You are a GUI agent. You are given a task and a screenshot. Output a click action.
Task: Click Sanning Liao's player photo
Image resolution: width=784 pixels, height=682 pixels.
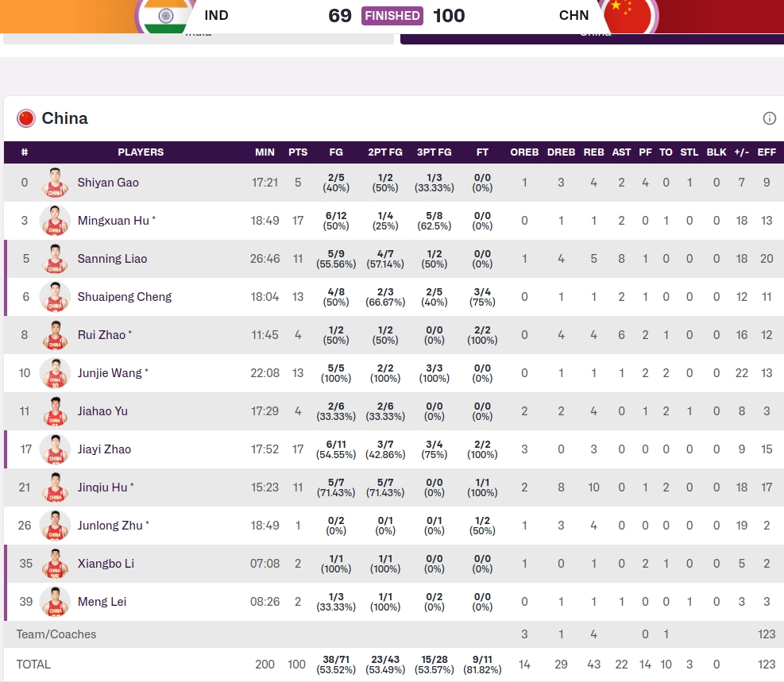(x=55, y=258)
